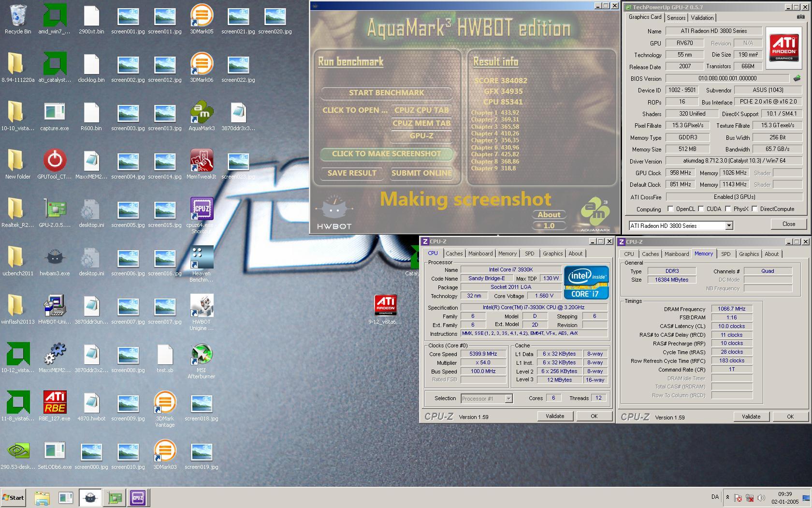Open the 3DMark05 desktop shortcut
The height and width of the screenshot is (508, 812).
pos(202,19)
